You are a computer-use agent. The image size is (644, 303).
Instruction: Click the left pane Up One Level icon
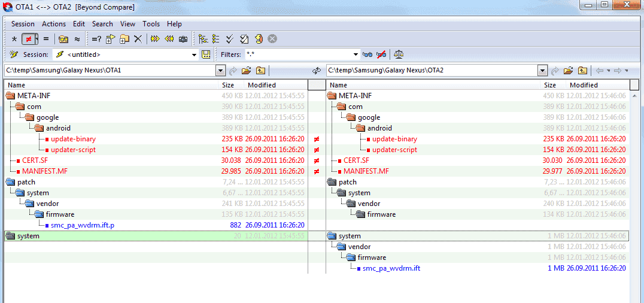click(260, 70)
